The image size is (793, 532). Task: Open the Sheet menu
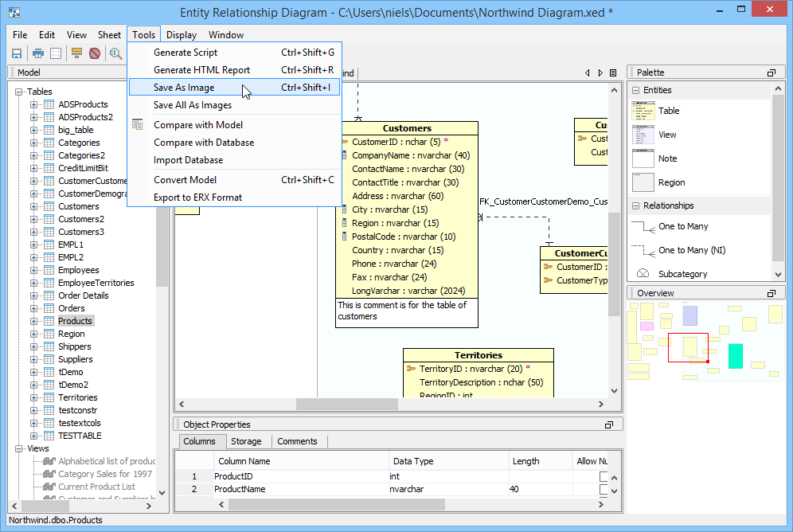(109, 35)
